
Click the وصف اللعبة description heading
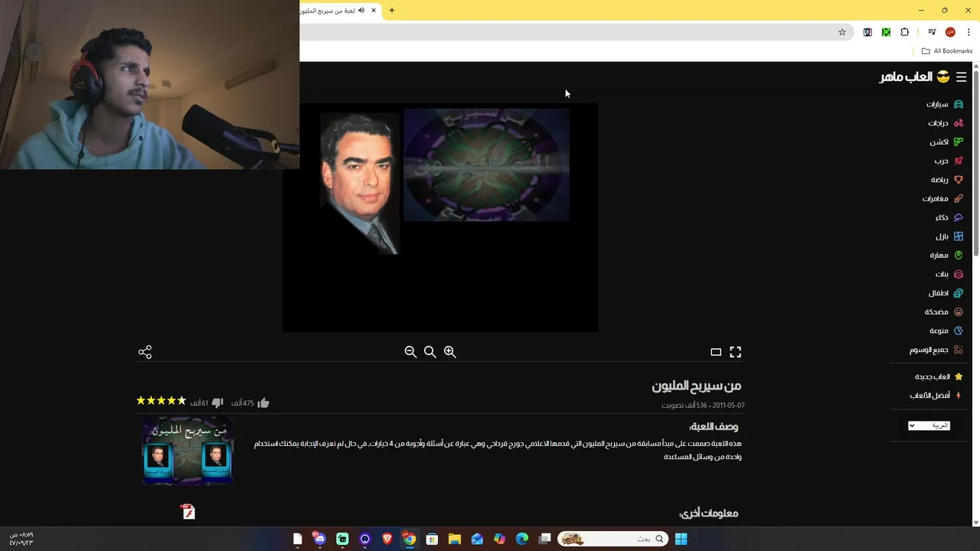click(714, 427)
